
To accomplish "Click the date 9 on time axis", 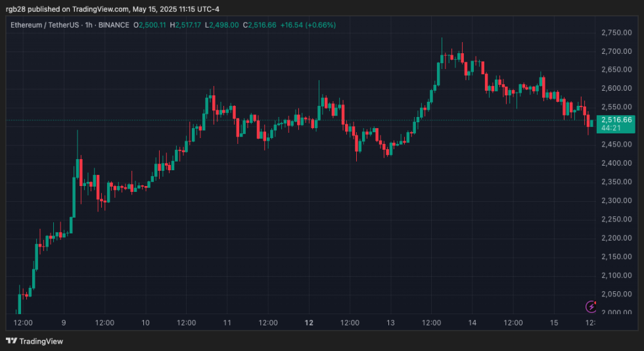I will tap(64, 323).
